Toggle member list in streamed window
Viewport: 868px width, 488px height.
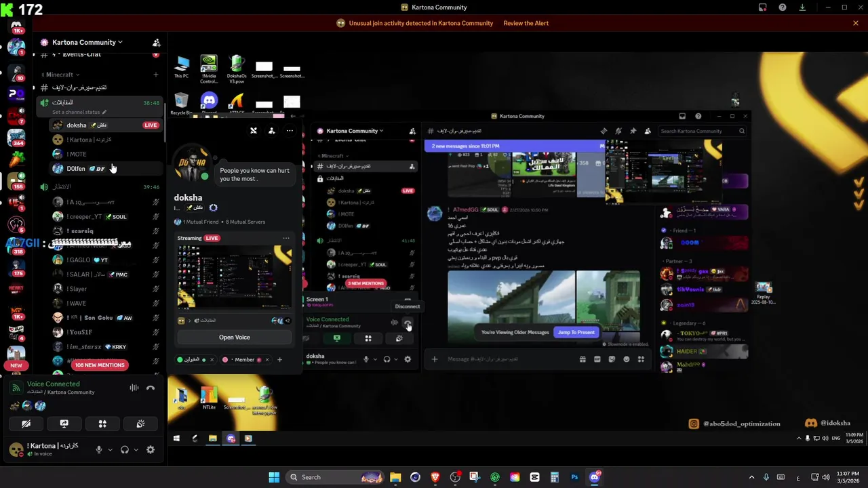[x=648, y=131]
